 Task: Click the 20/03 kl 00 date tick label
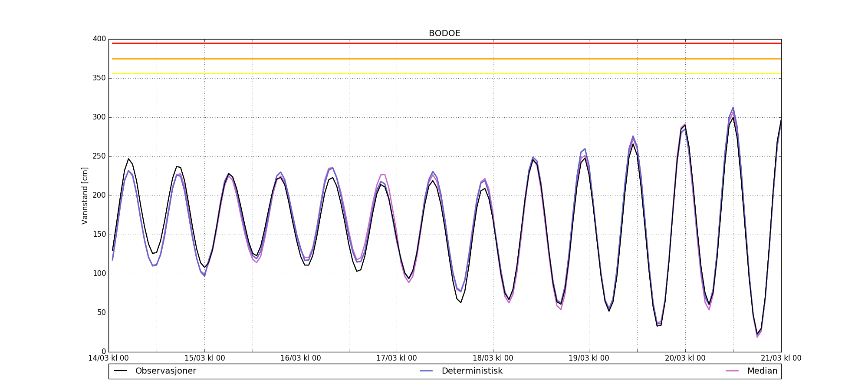click(685, 358)
